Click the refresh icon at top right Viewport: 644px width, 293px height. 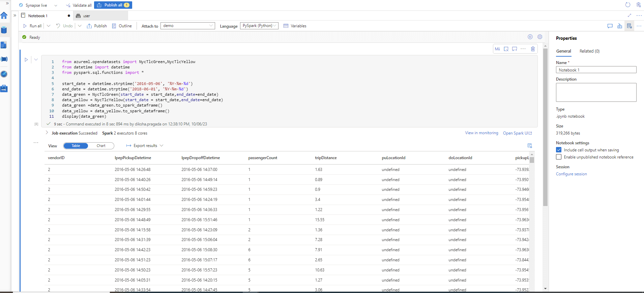coord(627,5)
